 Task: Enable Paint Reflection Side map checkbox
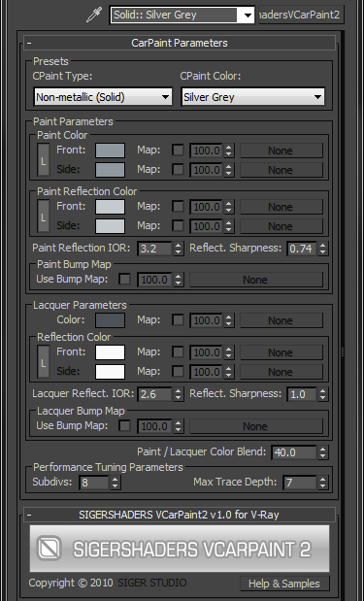(x=178, y=226)
